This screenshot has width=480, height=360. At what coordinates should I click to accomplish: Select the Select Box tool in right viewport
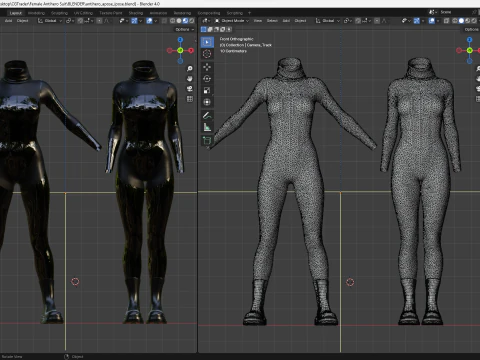207,42
